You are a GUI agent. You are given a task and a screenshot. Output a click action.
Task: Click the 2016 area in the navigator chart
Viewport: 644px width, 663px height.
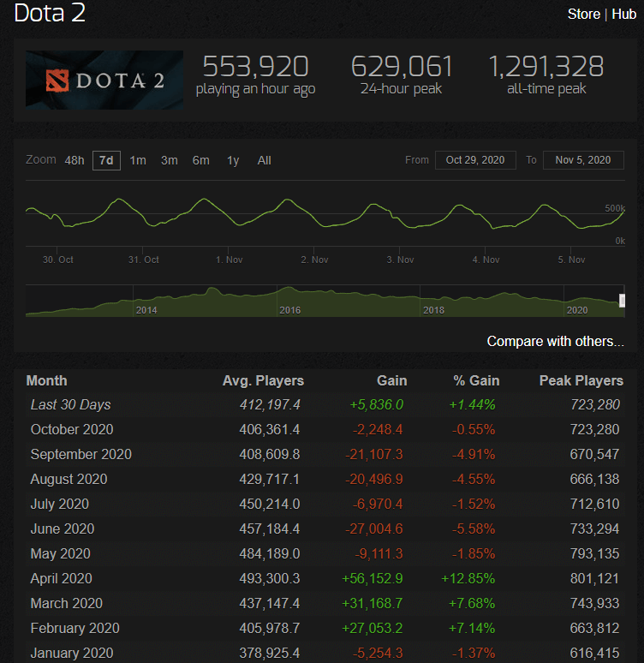[x=290, y=310]
